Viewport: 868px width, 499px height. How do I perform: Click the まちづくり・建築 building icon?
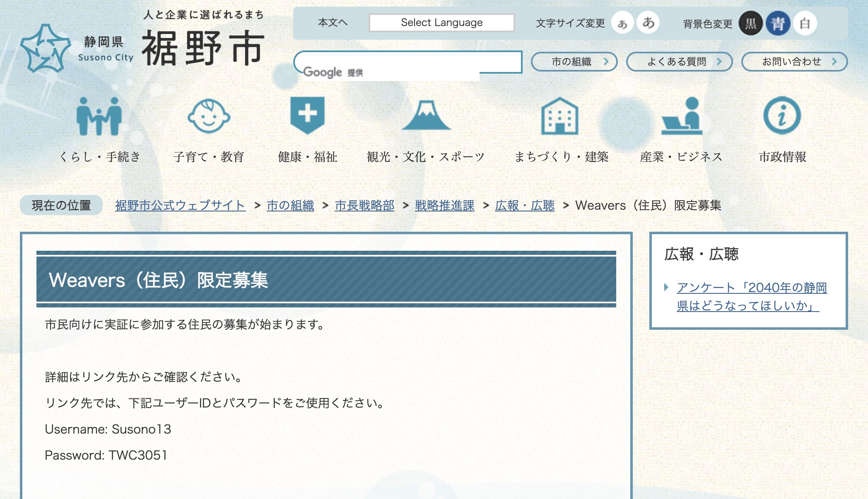tap(559, 116)
